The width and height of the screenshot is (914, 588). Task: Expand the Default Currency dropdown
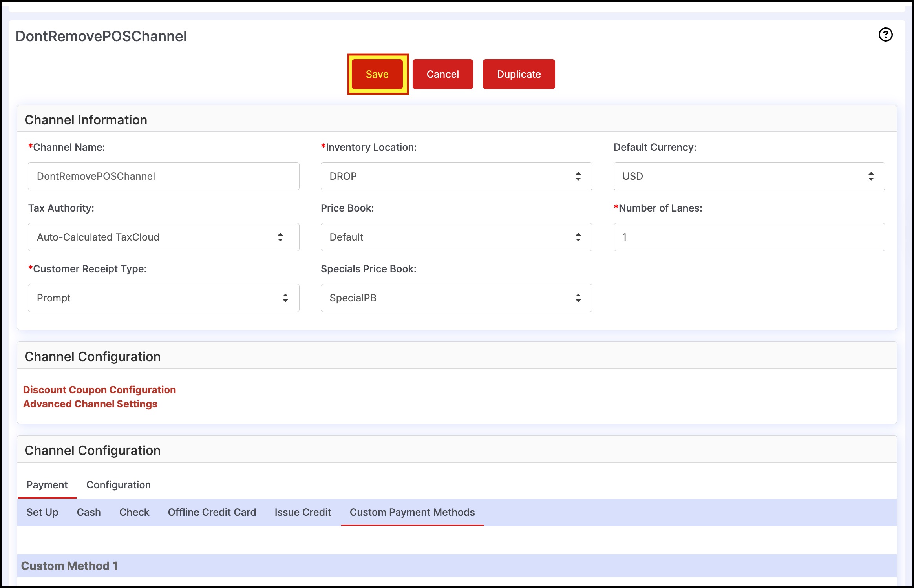pos(749,176)
